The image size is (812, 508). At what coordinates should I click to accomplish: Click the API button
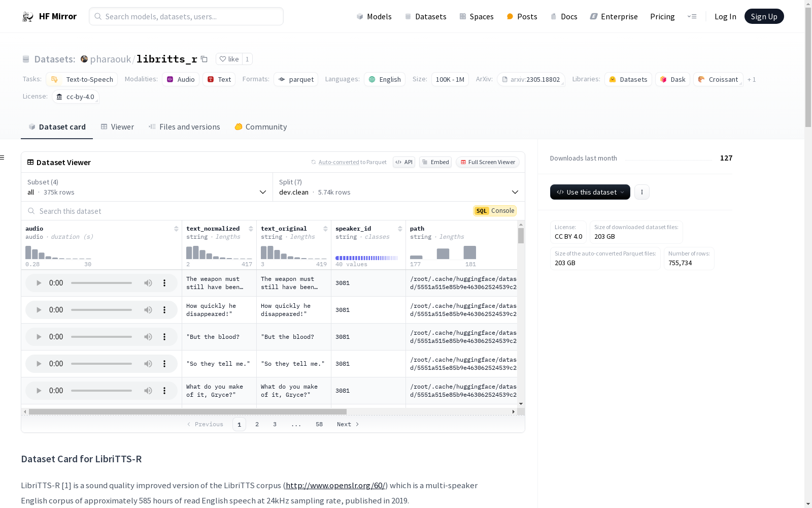point(404,162)
